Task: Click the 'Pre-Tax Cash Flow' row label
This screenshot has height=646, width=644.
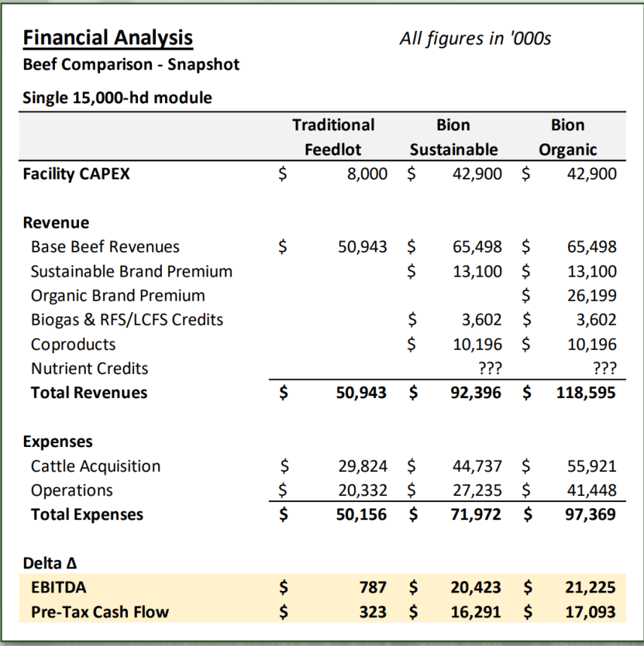Action: (99, 612)
